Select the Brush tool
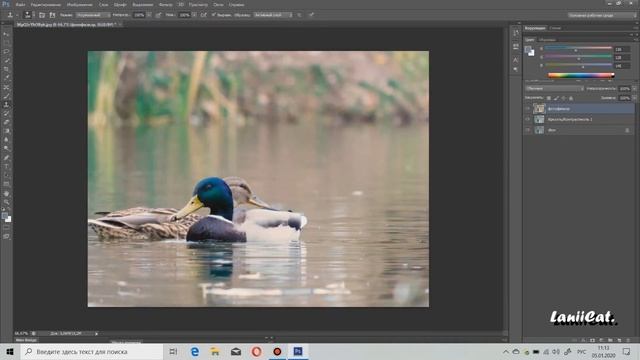Screen dimensions: 640x360 coord(6,96)
